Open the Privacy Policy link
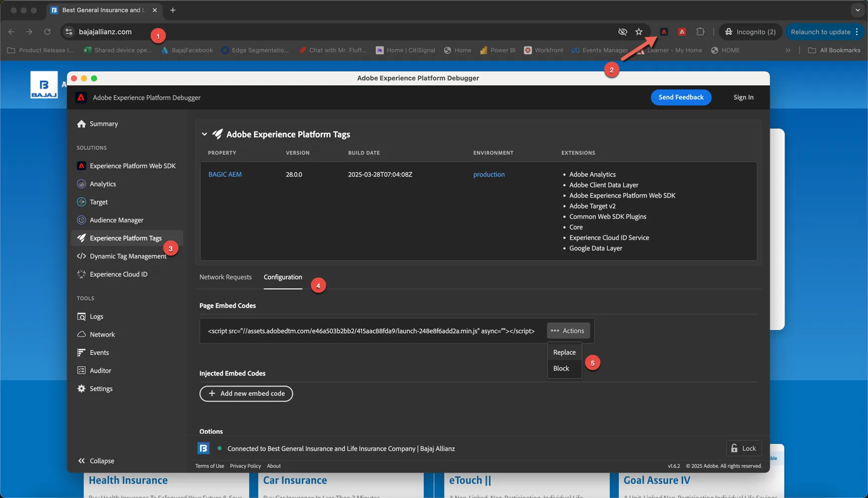 245,466
